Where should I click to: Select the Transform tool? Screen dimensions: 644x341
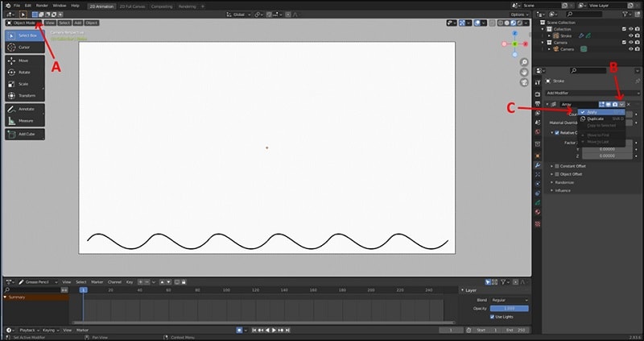[x=25, y=95]
